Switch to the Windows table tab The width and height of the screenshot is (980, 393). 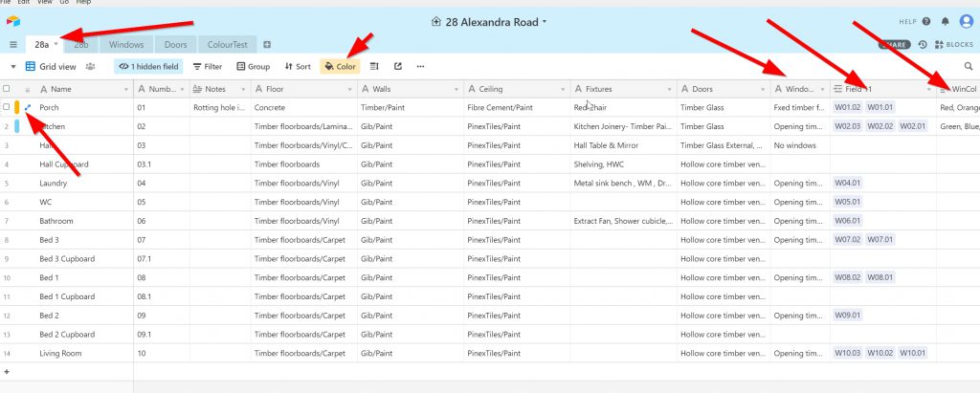pos(126,45)
